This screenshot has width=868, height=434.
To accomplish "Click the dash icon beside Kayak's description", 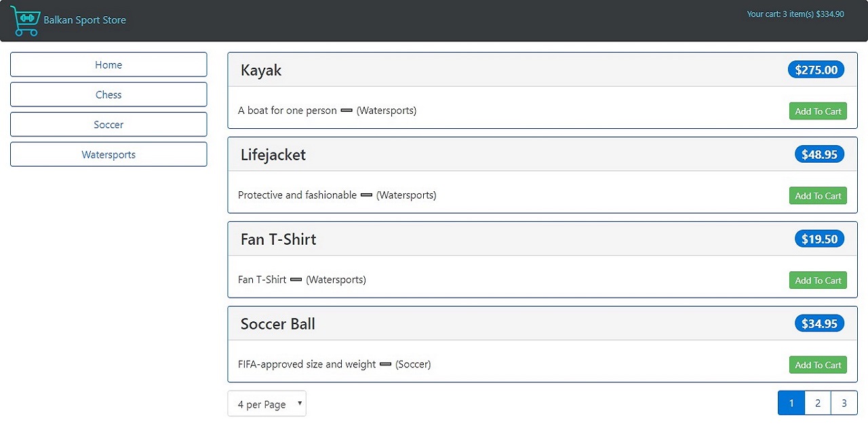I will coord(347,111).
